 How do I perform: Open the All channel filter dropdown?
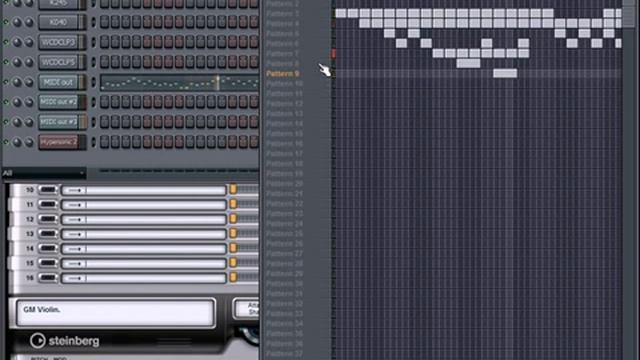43,173
